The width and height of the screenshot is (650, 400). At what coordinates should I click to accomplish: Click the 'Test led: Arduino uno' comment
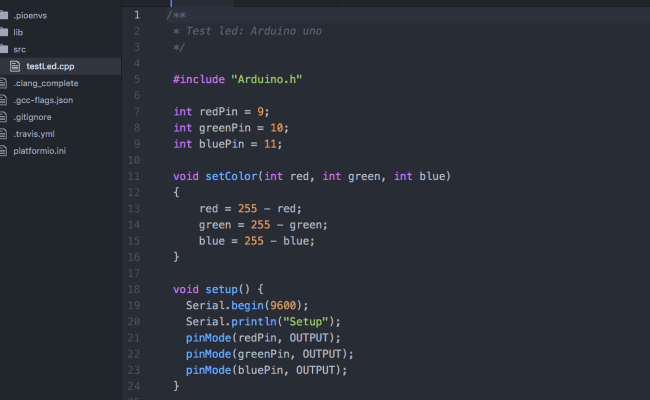click(253, 31)
